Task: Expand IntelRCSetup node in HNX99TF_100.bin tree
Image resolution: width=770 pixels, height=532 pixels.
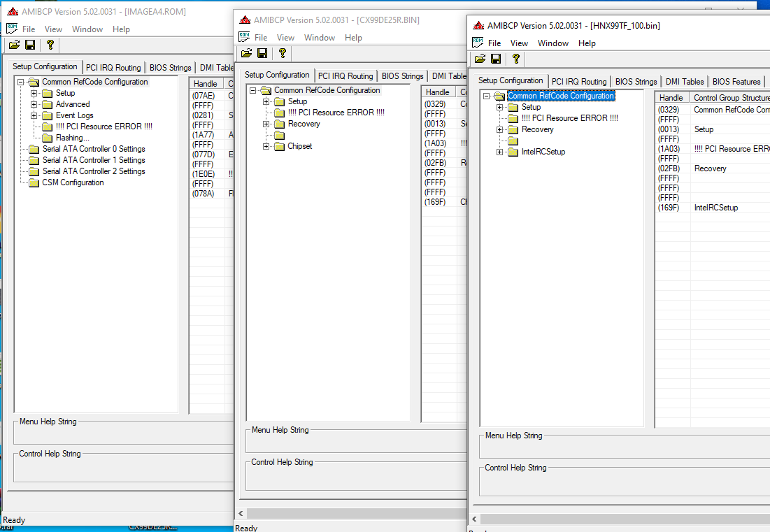Action: (500, 152)
